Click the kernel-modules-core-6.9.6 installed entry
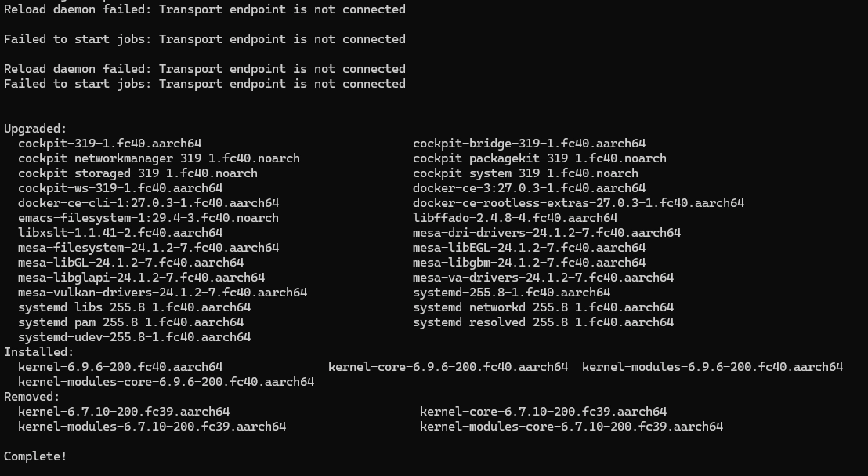Image resolution: width=868 pixels, height=476 pixels. point(165,382)
